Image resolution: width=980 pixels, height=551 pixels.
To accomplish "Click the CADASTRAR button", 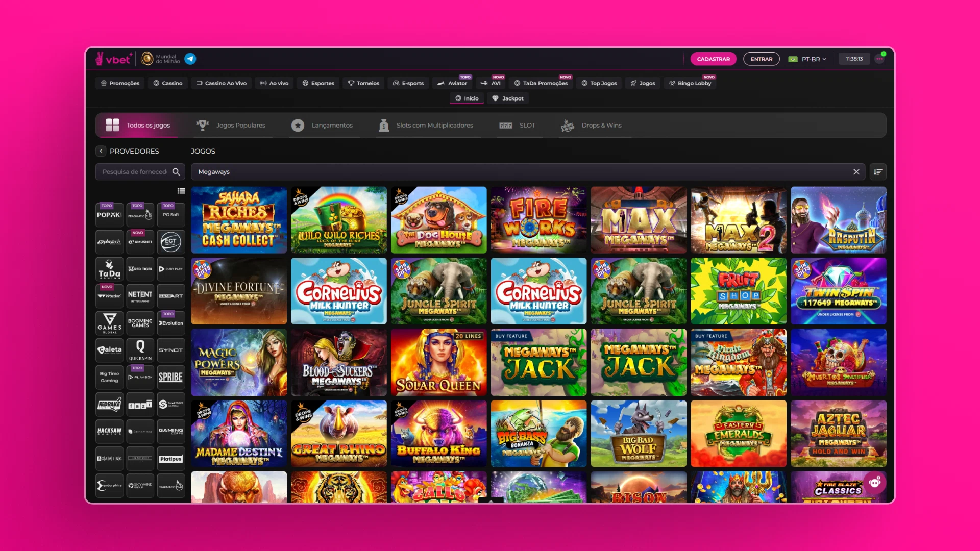I will point(713,59).
